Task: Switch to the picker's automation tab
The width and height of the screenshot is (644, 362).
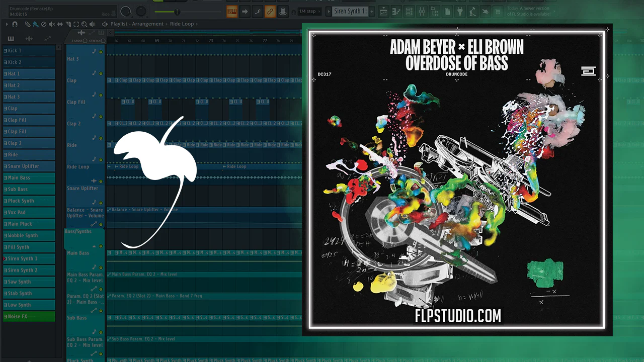Action: (47, 39)
